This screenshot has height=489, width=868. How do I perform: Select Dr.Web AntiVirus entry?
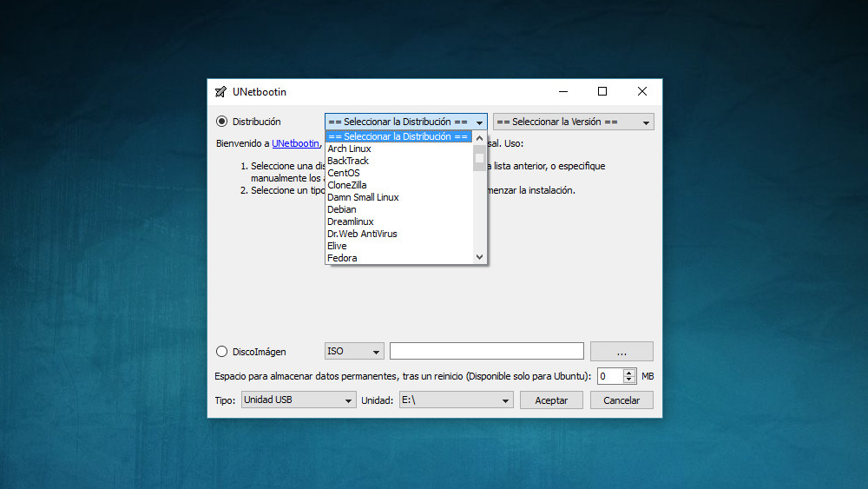pyautogui.click(x=398, y=234)
